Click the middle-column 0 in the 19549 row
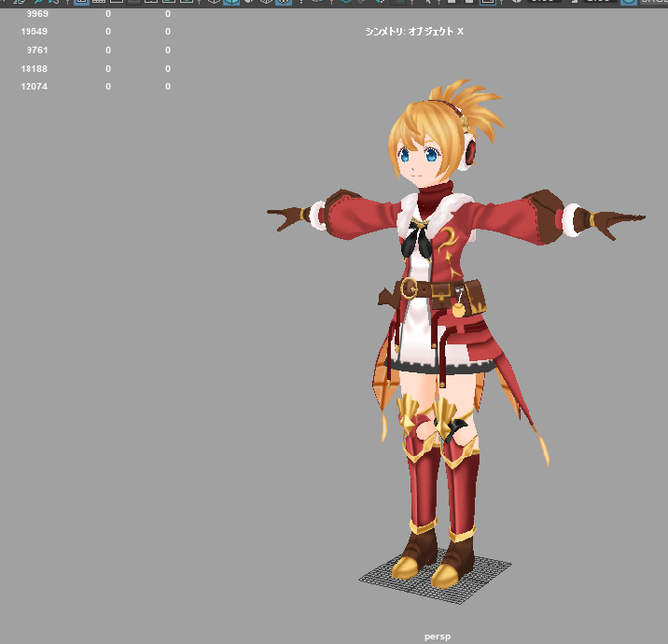This screenshot has width=668, height=644. point(108,32)
